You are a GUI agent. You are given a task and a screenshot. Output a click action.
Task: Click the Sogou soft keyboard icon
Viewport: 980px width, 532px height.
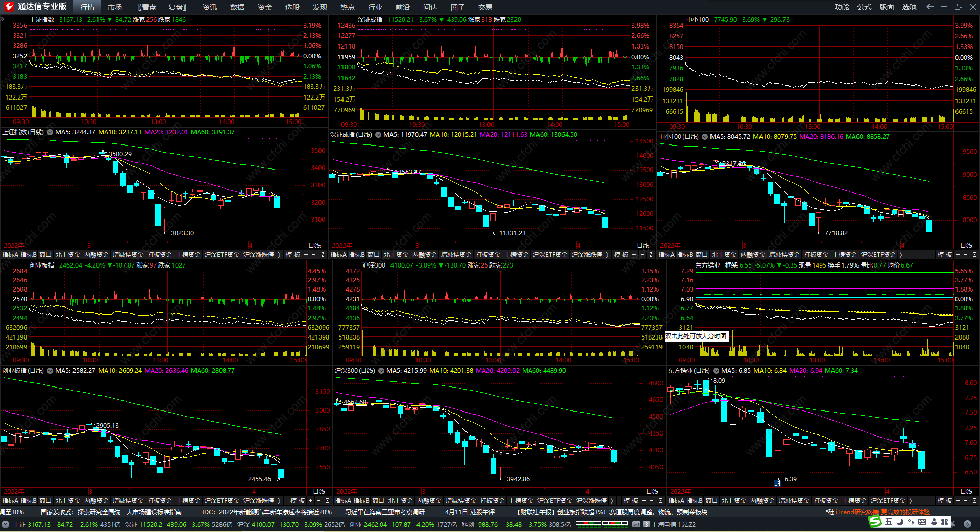coord(922,522)
